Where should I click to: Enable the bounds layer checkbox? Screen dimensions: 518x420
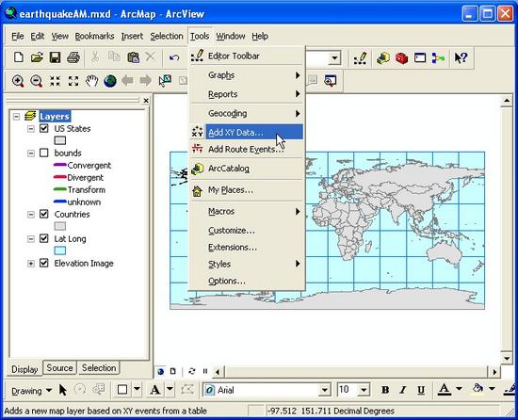(x=44, y=153)
